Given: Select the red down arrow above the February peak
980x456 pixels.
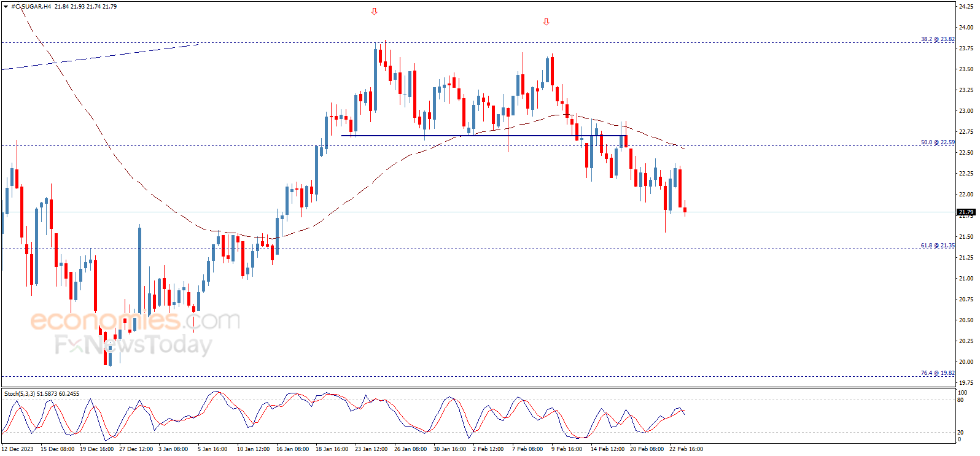Looking at the screenshot, I should pos(546,22).
